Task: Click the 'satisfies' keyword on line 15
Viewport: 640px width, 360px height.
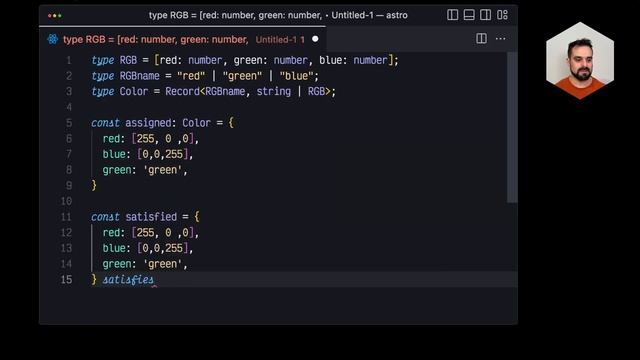Action: [x=128, y=280]
